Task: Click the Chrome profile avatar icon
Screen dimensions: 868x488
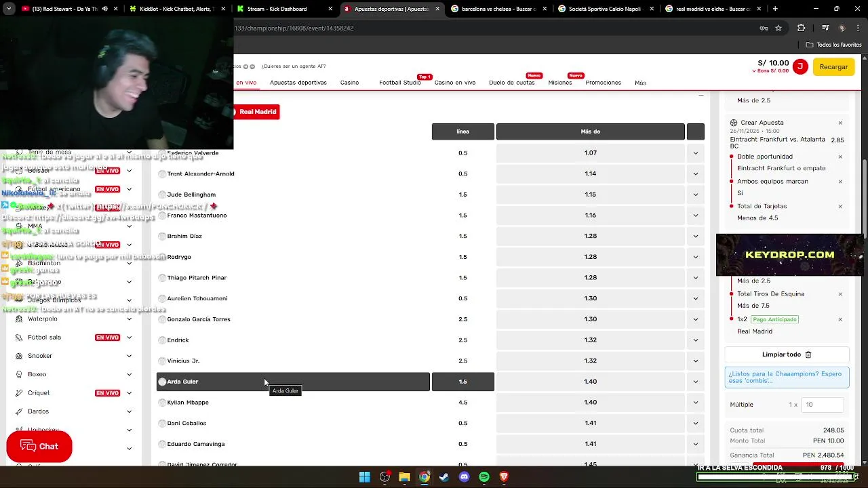Action: 842,28
